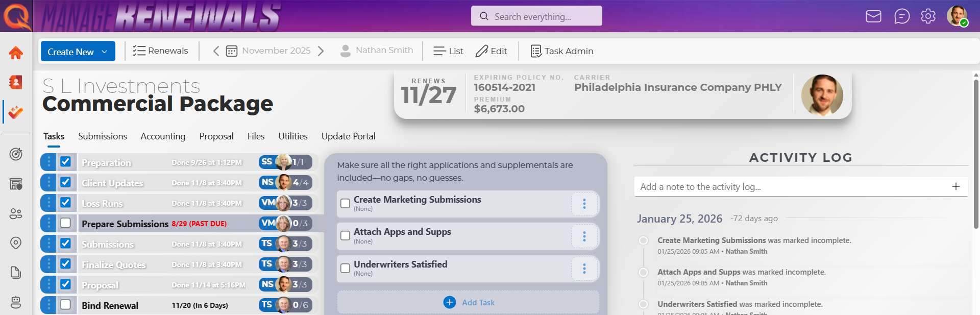Open the settings gear icon
The width and height of the screenshot is (980, 315).
928,16
